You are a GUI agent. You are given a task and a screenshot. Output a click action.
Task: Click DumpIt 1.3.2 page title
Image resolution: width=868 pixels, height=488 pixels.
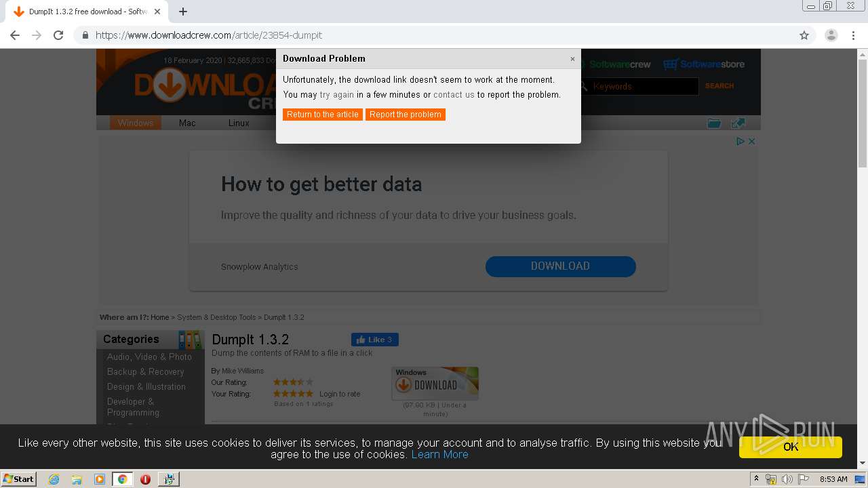tap(250, 339)
